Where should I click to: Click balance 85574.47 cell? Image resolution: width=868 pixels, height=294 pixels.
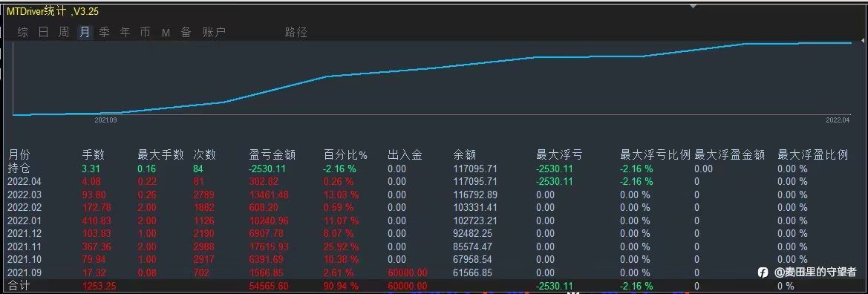point(472,246)
